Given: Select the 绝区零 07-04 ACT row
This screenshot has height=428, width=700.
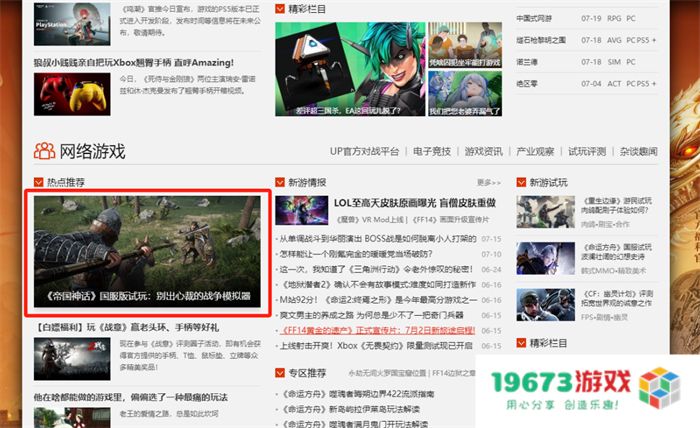Looking at the screenshot, I should [587, 83].
